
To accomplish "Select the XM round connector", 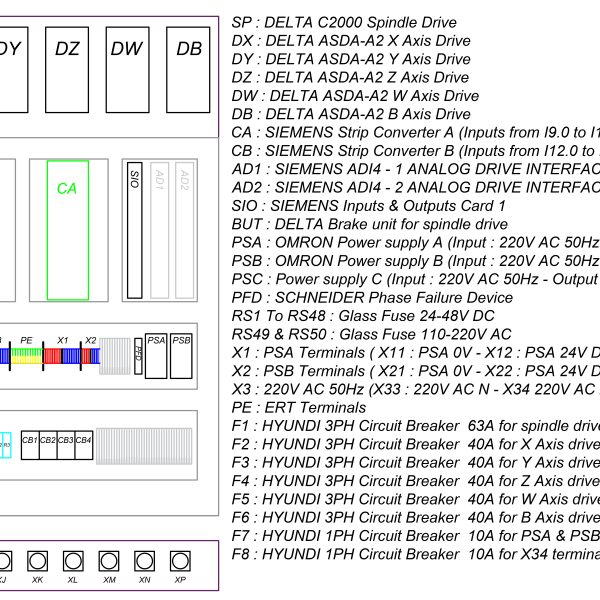I will tap(108, 560).
